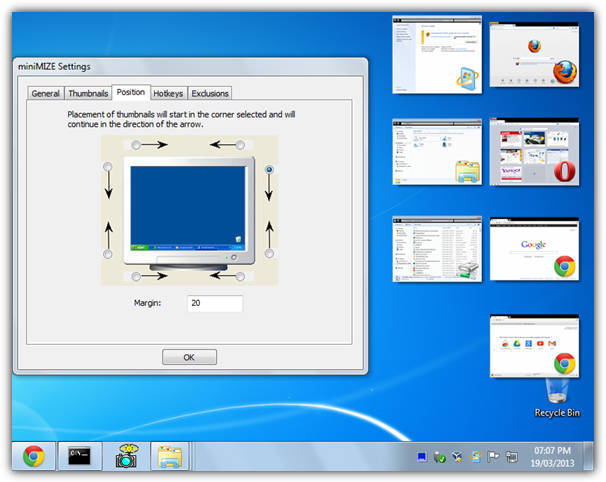
Task: Select bottom-left corner going right radio button
Action: 136,276
